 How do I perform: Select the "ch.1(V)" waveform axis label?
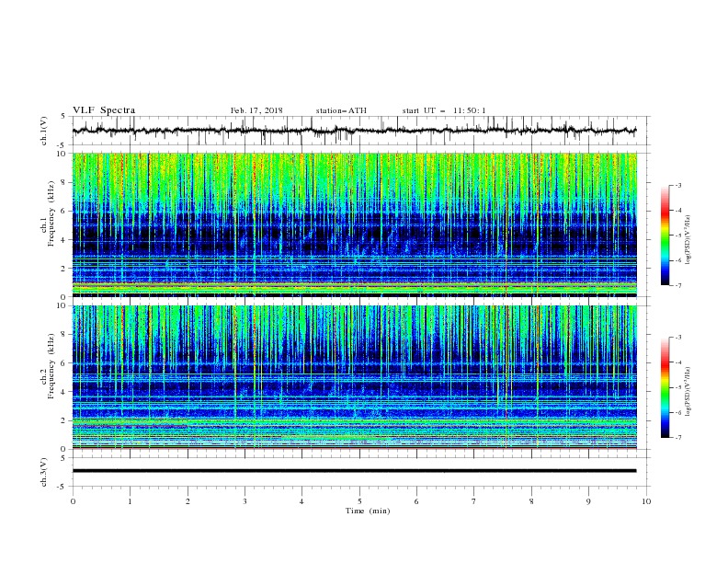[44, 131]
